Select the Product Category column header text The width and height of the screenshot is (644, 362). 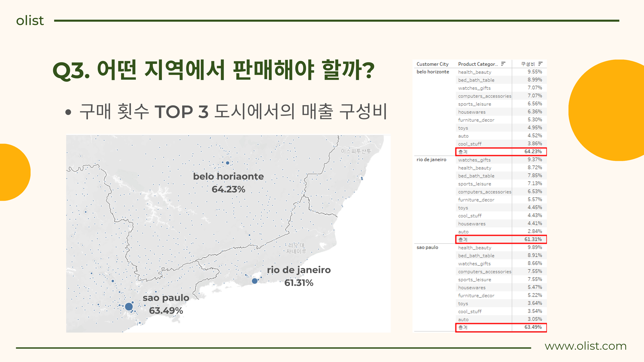[478, 64]
